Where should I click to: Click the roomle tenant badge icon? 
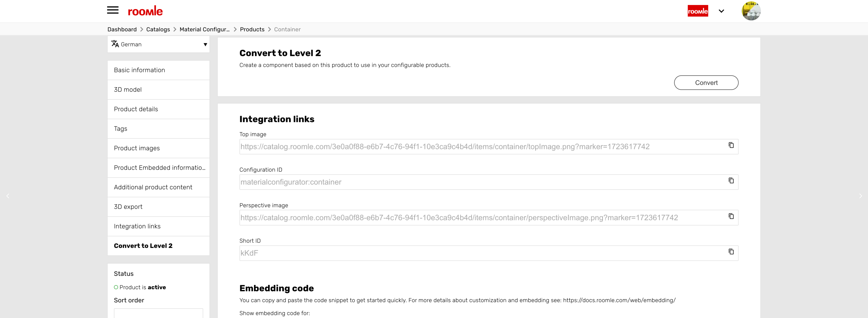698,11
